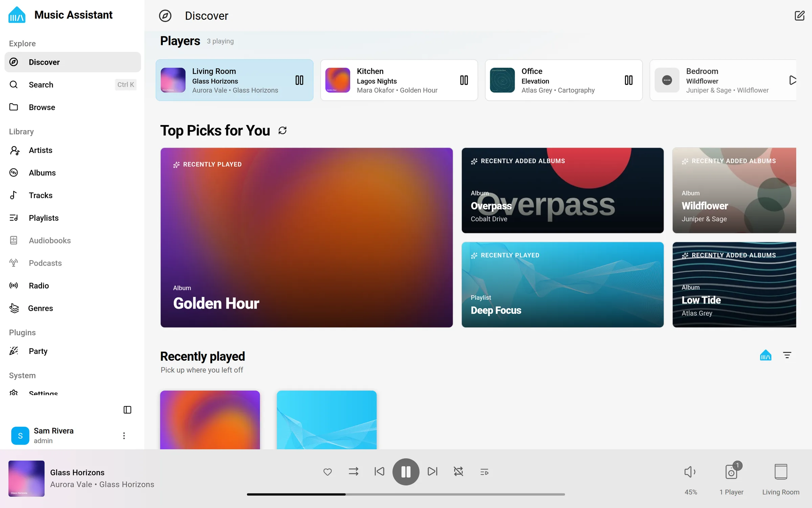Open the Tracks library
Screen dimensions: 812x508
[x=72, y=195]
